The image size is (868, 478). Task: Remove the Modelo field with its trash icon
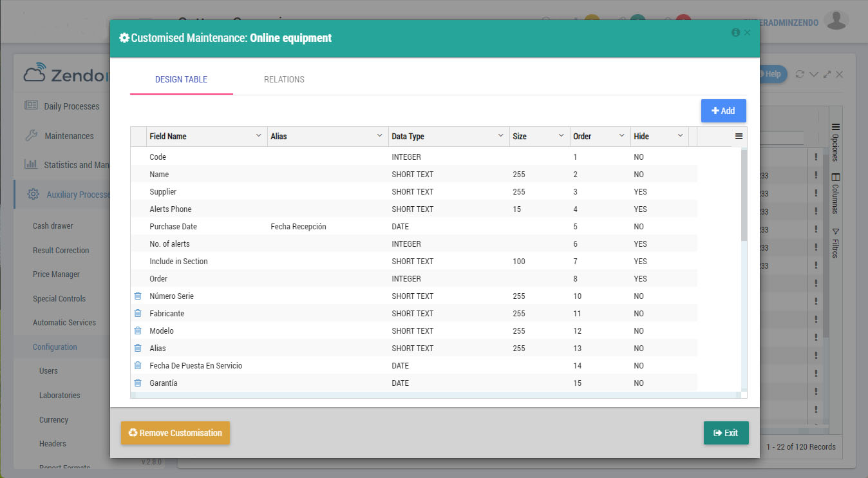137,330
